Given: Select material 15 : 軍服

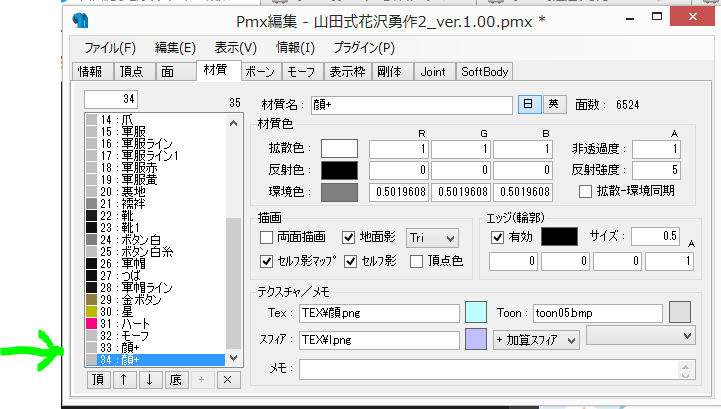Looking at the screenshot, I should 155,132.
